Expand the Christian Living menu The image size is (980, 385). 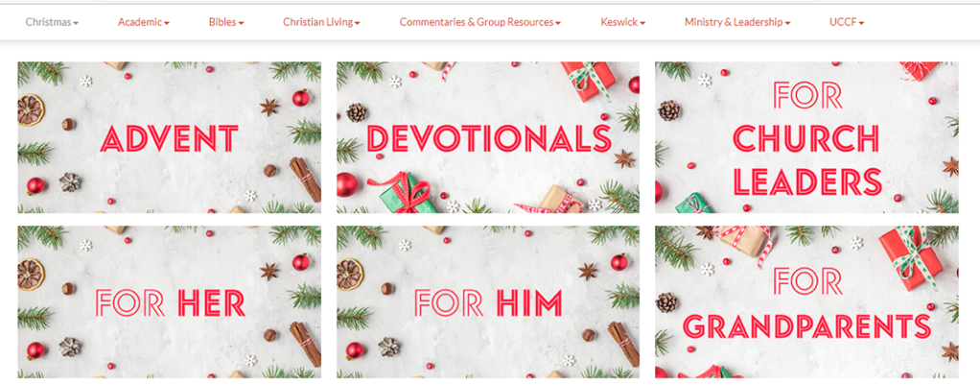pyautogui.click(x=321, y=22)
